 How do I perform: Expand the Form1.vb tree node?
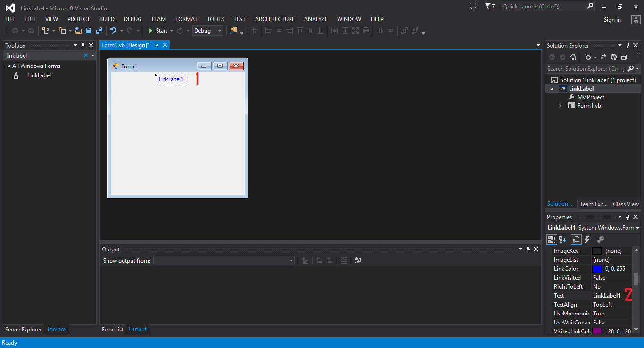click(x=560, y=105)
